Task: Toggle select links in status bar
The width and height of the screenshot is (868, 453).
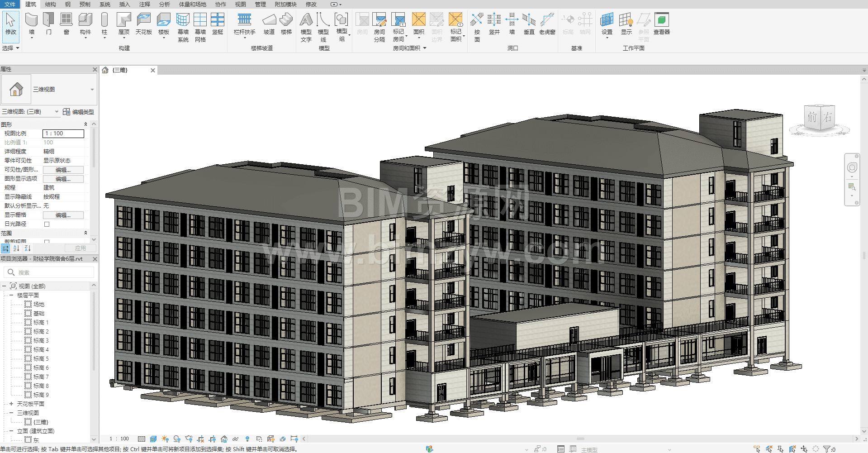Action: [x=757, y=449]
